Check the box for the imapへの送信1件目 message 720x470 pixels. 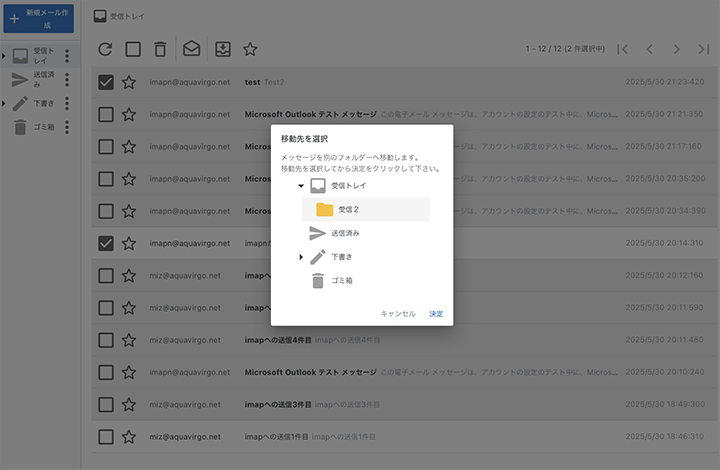(x=106, y=437)
